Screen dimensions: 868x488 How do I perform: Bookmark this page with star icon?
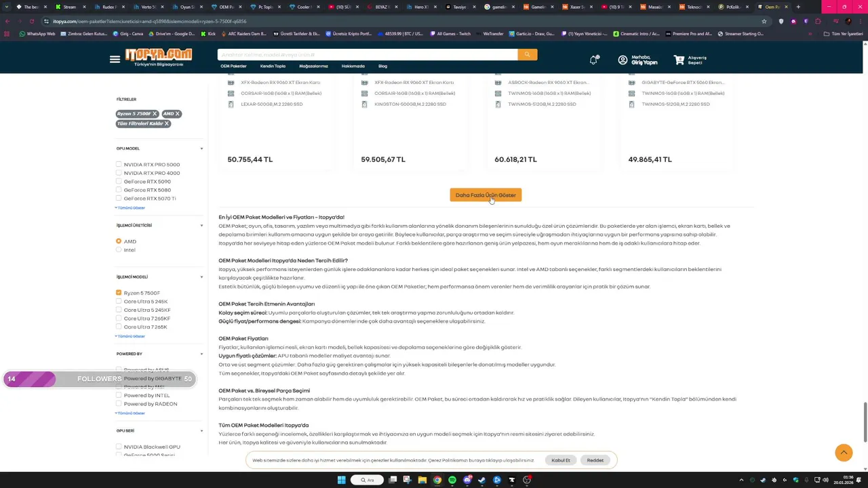coord(764,21)
